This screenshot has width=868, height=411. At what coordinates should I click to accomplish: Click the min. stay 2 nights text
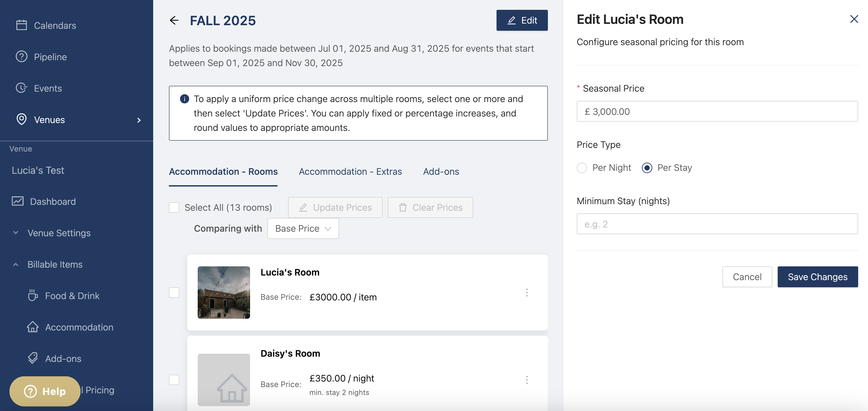(339, 392)
